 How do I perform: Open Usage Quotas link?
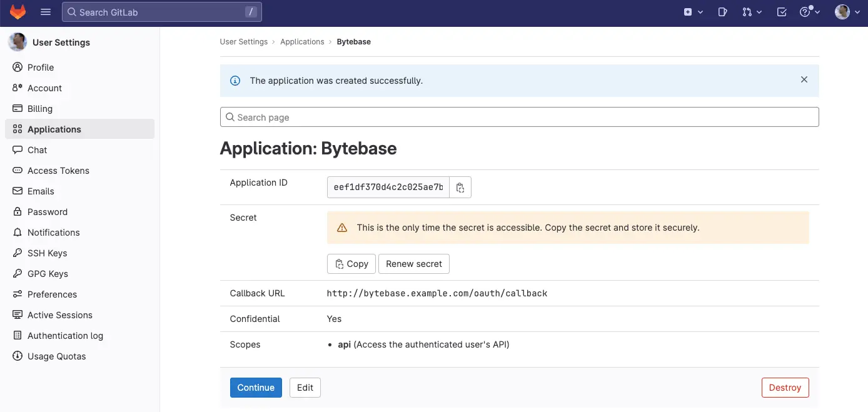point(57,356)
